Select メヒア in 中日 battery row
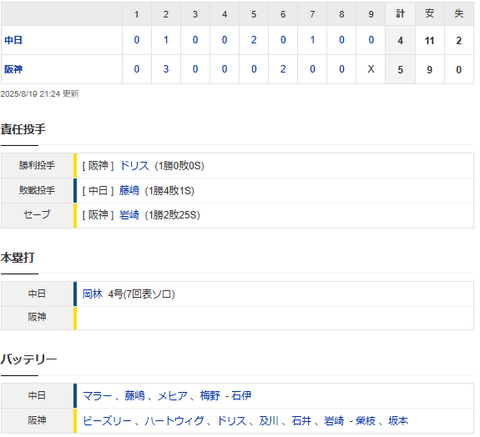 click(x=172, y=396)
